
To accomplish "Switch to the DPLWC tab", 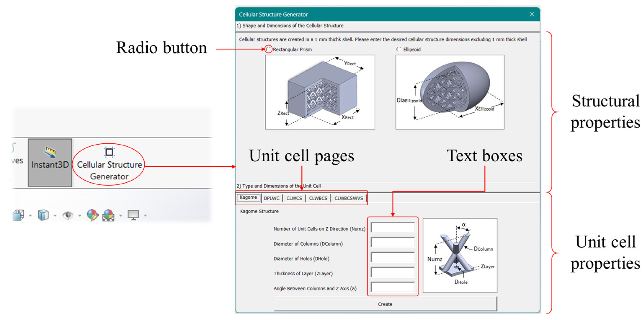I will click(x=272, y=198).
